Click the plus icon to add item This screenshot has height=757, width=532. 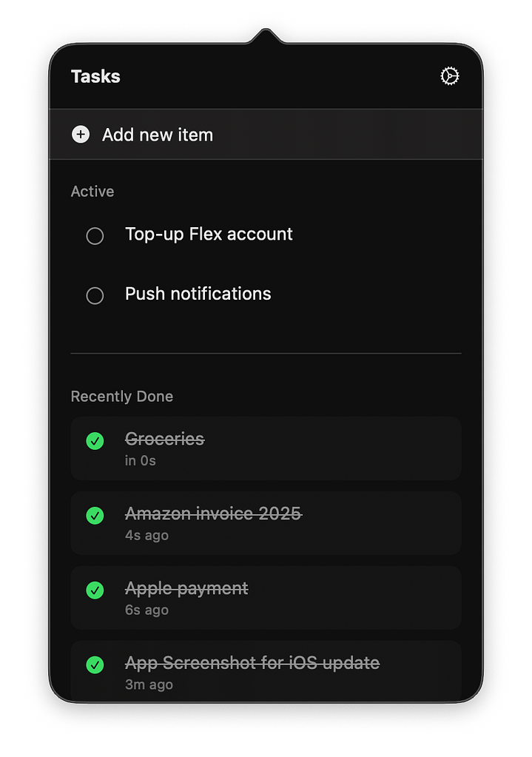[x=81, y=135]
